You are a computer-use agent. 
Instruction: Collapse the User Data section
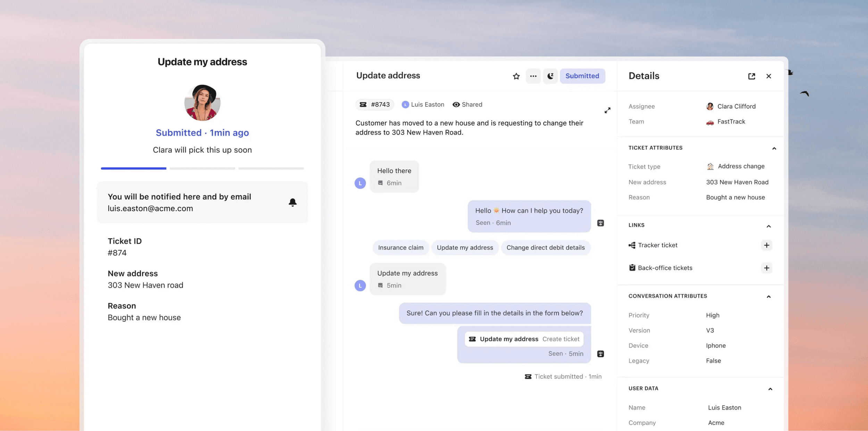pos(770,389)
